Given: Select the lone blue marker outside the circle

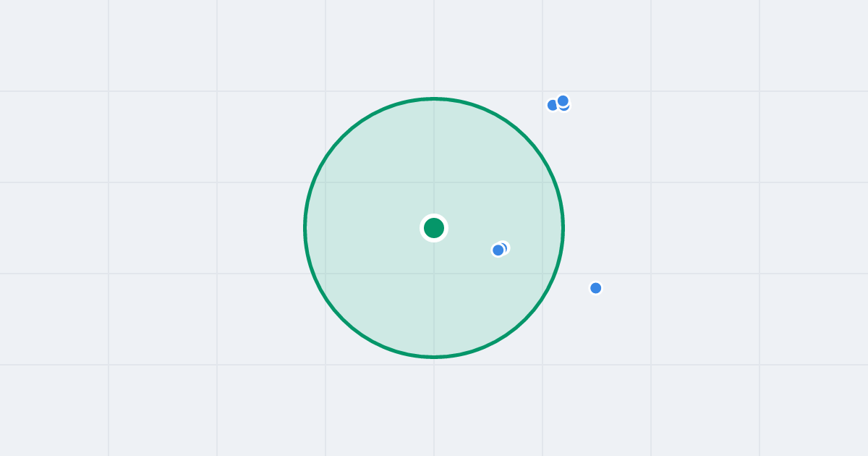Looking at the screenshot, I should pos(596,288).
